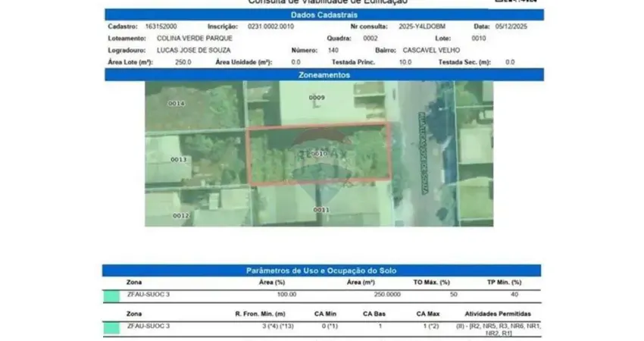
Task: Click the first ZFAU-SUOC 3 green swatch
Action: coord(111,295)
